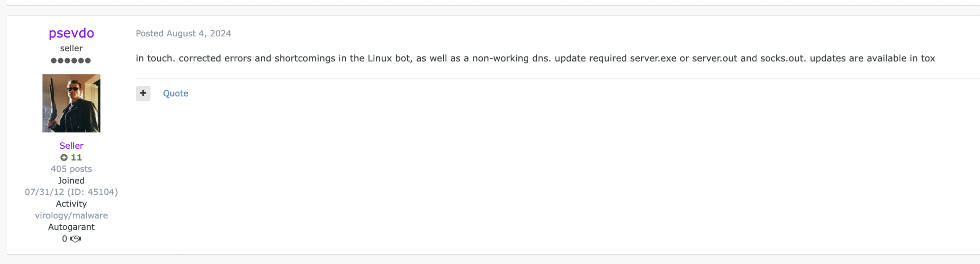980x264 pixels.
Task: Click the lowercase seller title text
Action: click(71, 48)
